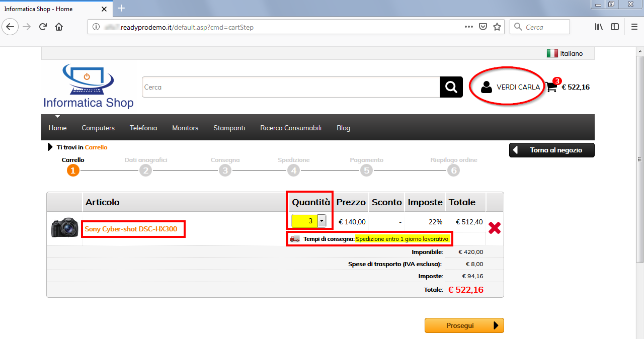Image resolution: width=644 pixels, height=339 pixels.
Task: Open the Stampanti menu item
Action: 229,128
